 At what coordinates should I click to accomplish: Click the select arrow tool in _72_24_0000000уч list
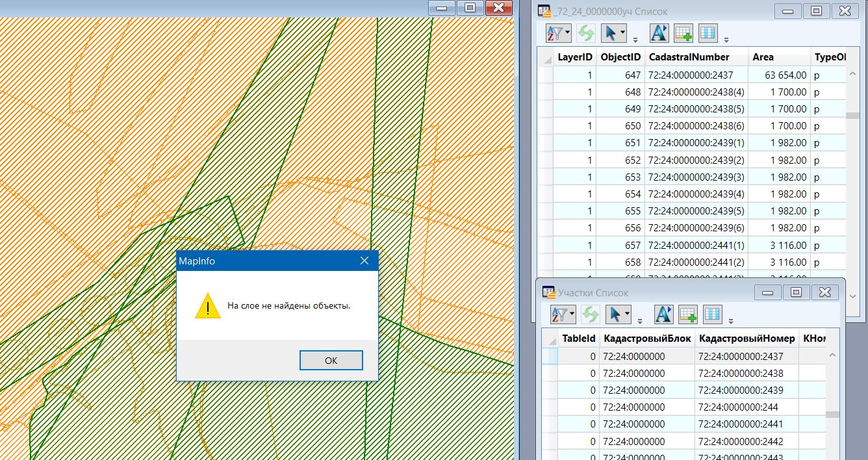[611, 32]
